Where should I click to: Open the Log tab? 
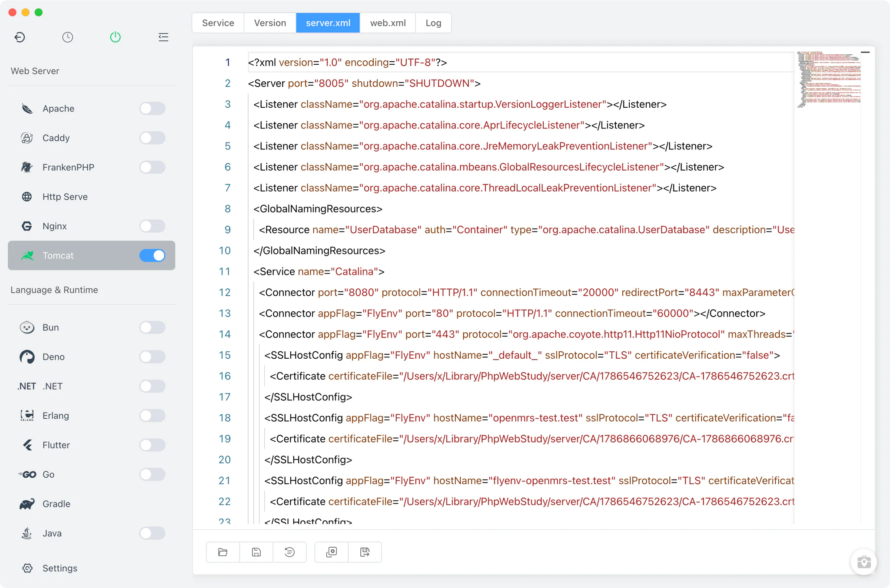tap(433, 23)
